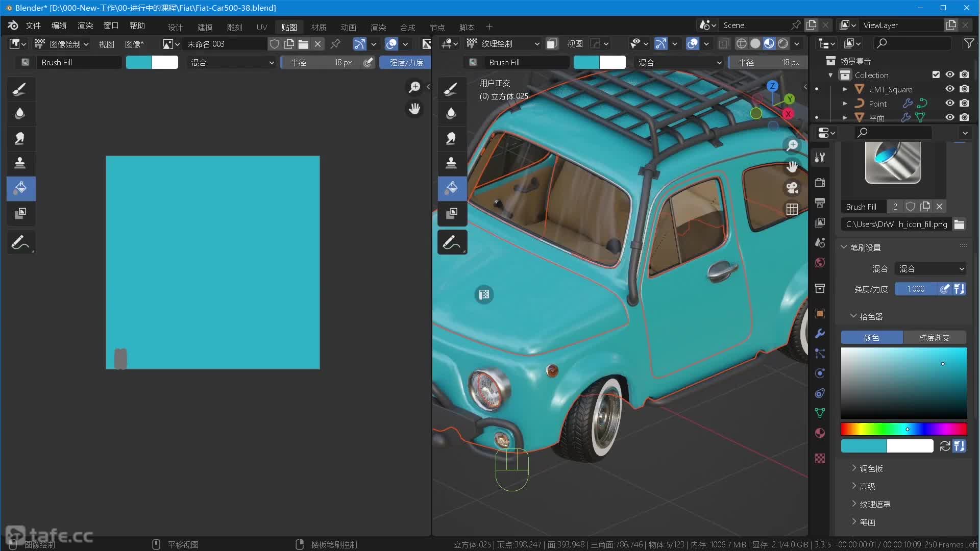Unlink image 未命名.003 with X
This screenshot has height=551, width=980.
click(317, 44)
